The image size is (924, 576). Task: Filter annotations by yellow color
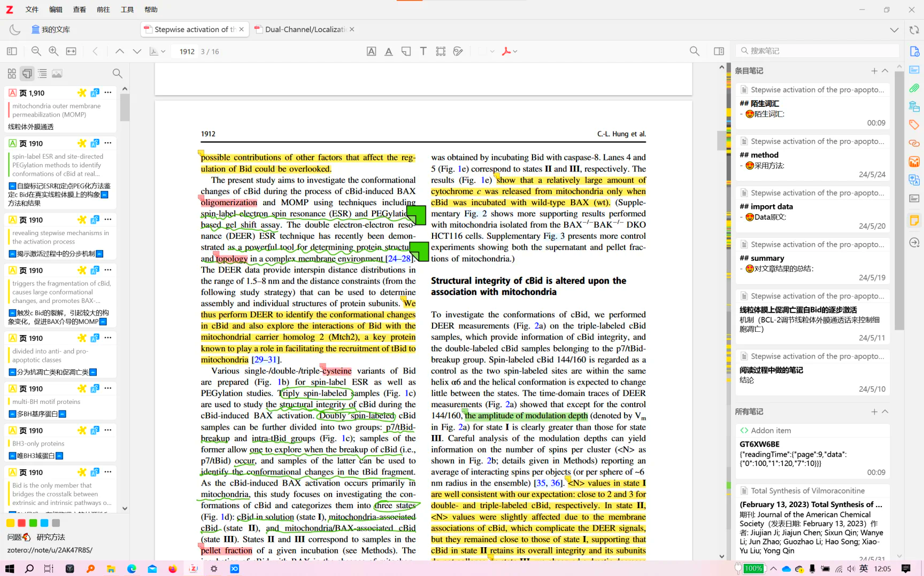[x=10, y=523]
